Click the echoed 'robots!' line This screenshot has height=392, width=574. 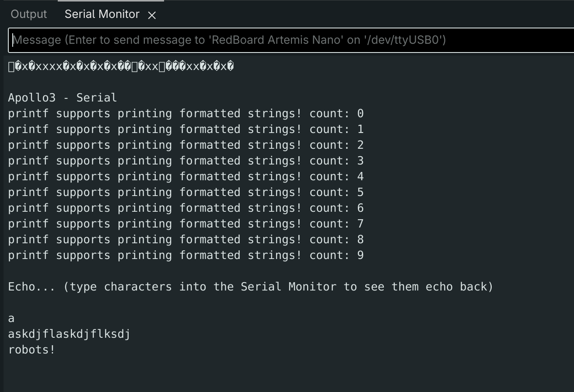pos(31,350)
